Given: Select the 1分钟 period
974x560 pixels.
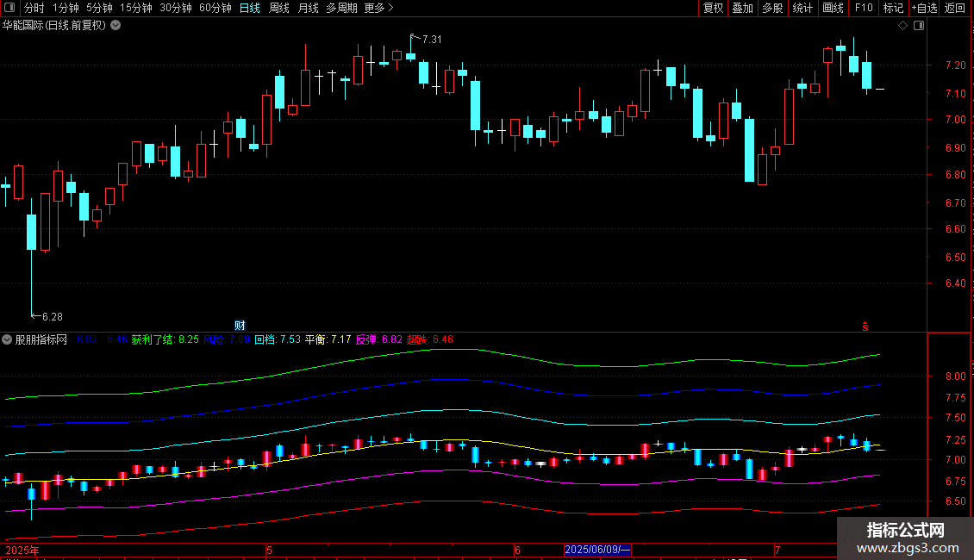Looking at the screenshot, I should [x=66, y=8].
